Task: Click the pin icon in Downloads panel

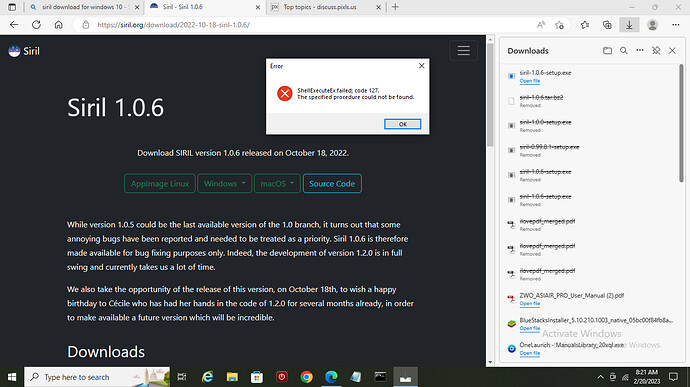Action: click(x=656, y=51)
